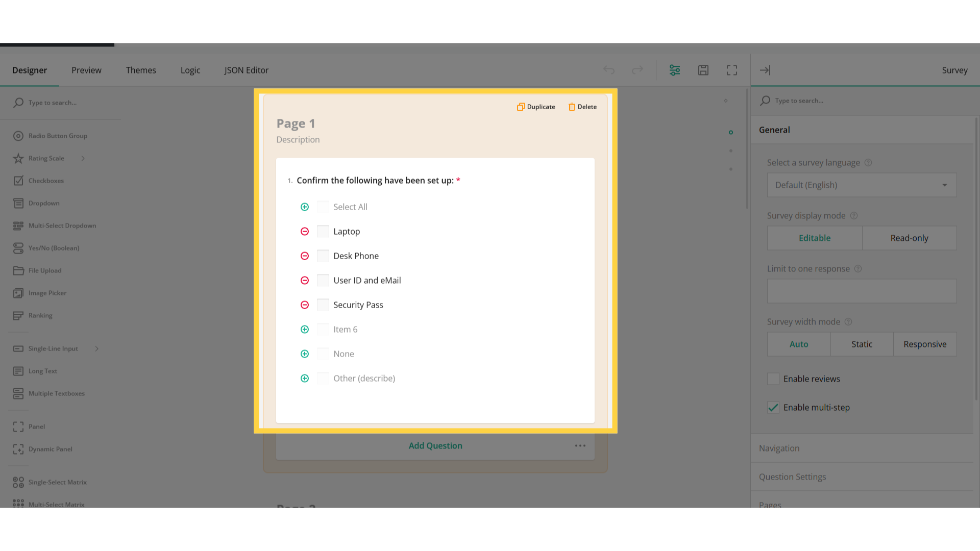
Task: Enable the green plus for Select All
Action: [x=305, y=207]
